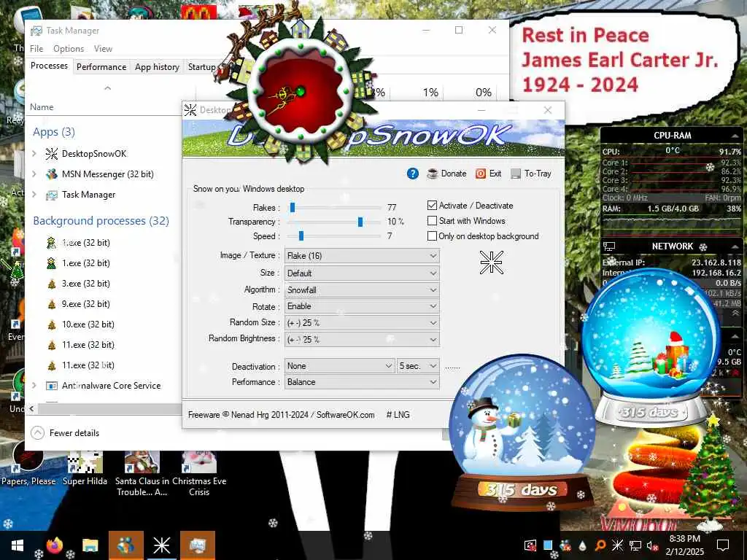
Task: Expand the DesktopSnowOK row in Task Manager
Action: pyautogui.click(x=34, y=154)
